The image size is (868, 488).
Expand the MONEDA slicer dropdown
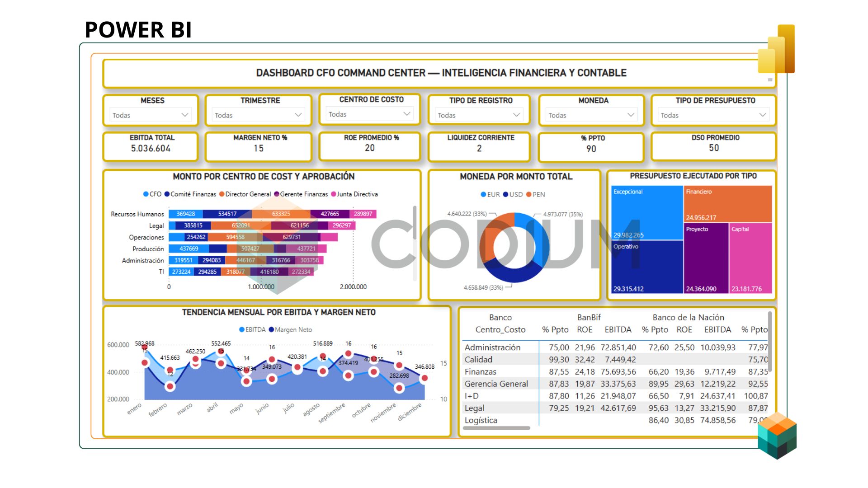(x=591, y=115)
